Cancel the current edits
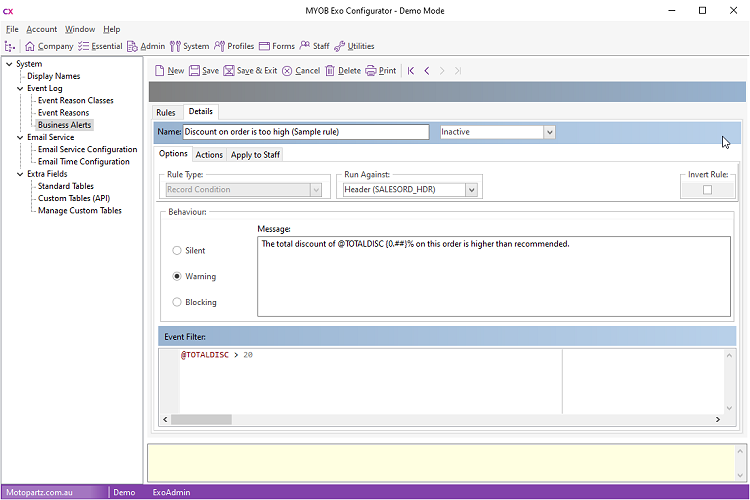The width and height of the screenshot is (750, 500). [x=301, y=71]
